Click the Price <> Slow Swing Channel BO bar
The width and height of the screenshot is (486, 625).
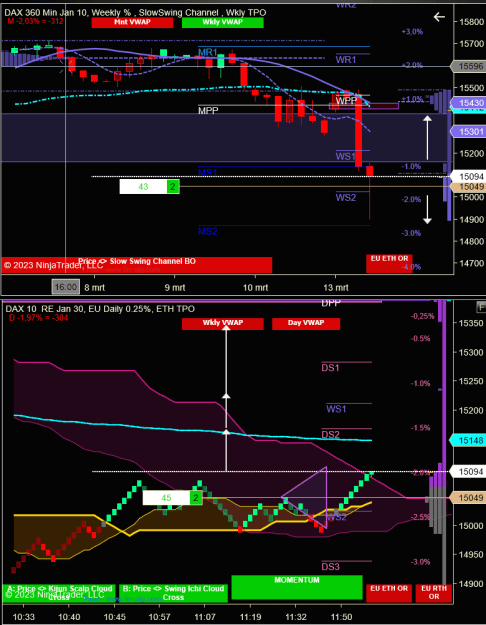[137, 265]
